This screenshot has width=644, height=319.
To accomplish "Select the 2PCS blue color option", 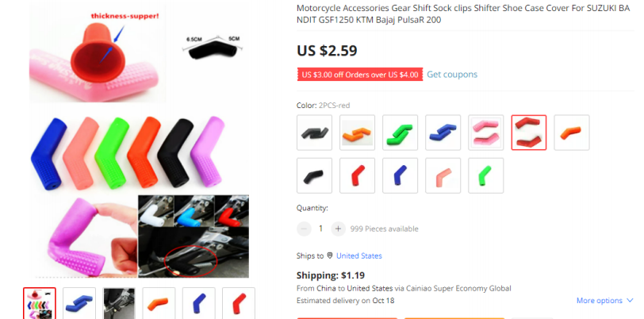I will tap(443, 133).
